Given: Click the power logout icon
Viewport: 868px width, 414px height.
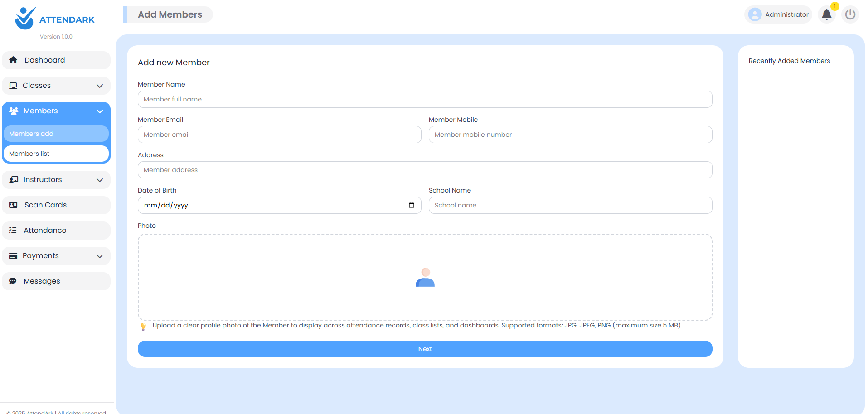Looking at the screenshot, I should coord(850,14).
